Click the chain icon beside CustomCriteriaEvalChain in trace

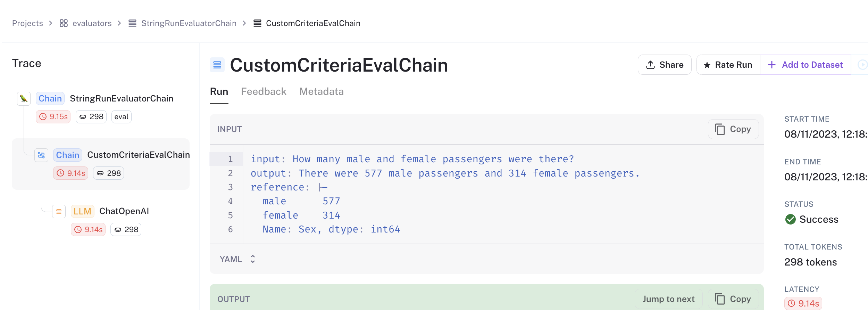[x=41, y=155]
